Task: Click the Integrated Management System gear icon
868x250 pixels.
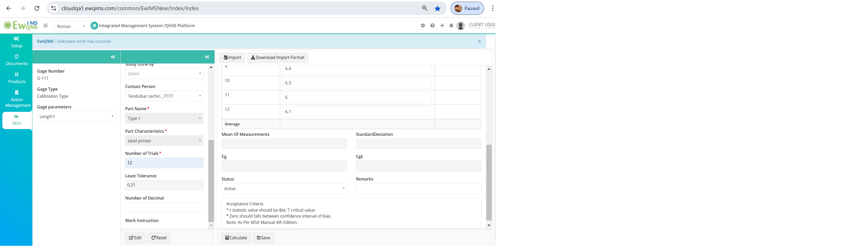Action: pyautogui.click(x=94, y=26)
